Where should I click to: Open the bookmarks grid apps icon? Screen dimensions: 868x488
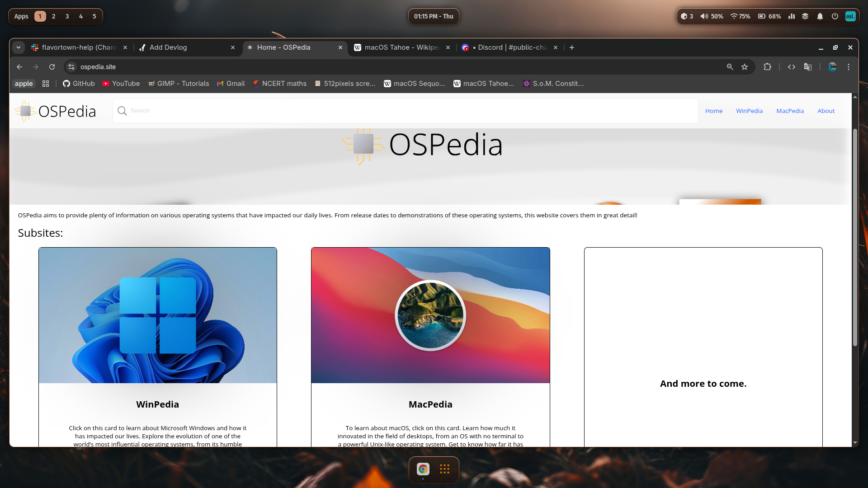click(x=46, y=84)
